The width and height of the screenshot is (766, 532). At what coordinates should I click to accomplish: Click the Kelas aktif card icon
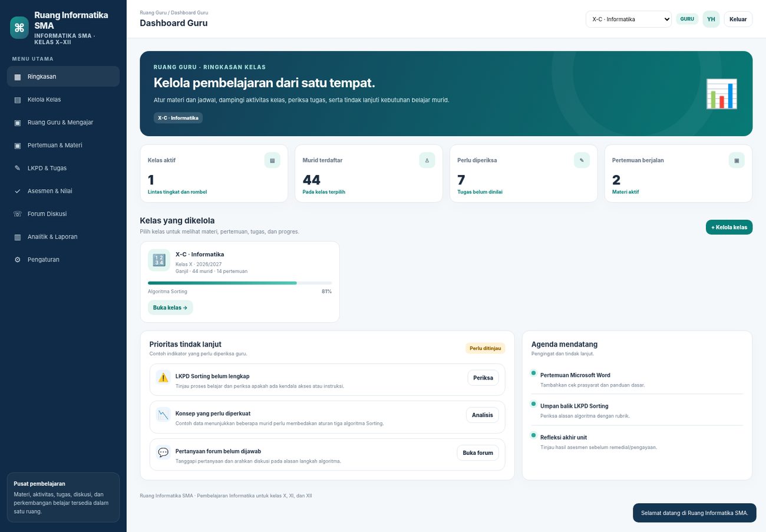(x=272, y=160)
